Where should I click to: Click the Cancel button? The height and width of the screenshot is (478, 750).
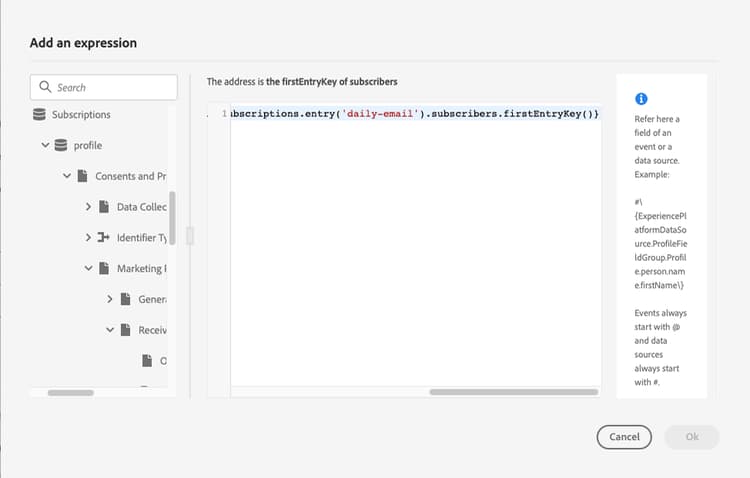point(624,437)
